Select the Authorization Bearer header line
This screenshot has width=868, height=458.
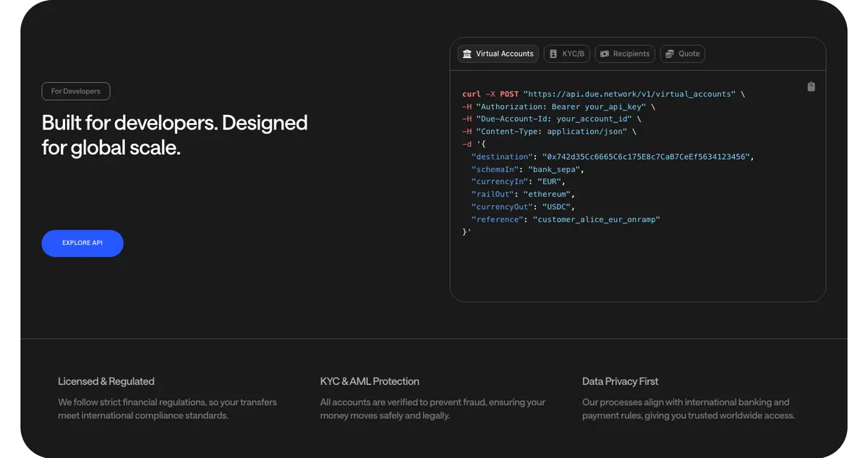559,107
